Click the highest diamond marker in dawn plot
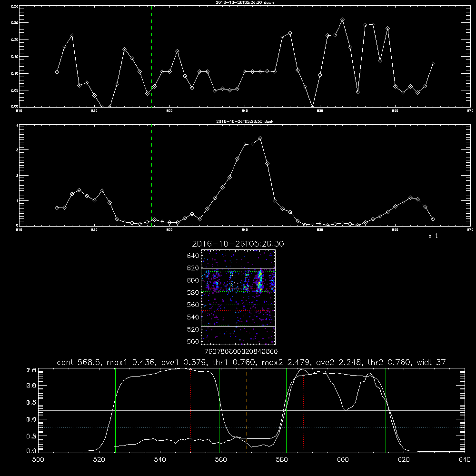This screenshot has height=476, width=476. [342, 20]
